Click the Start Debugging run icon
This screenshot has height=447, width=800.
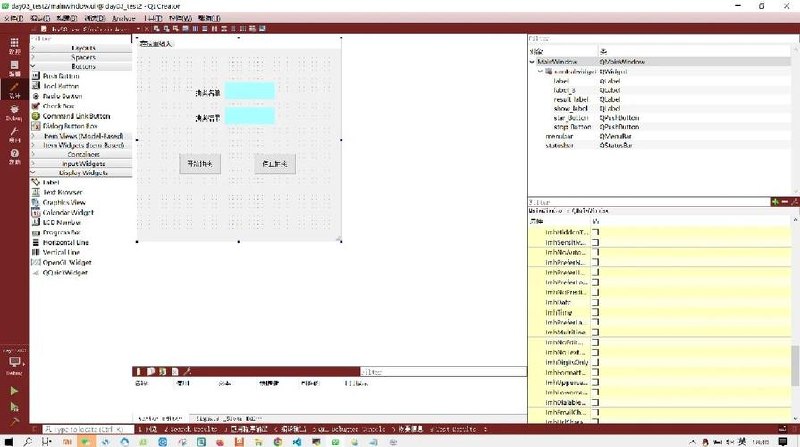point(14,407)
